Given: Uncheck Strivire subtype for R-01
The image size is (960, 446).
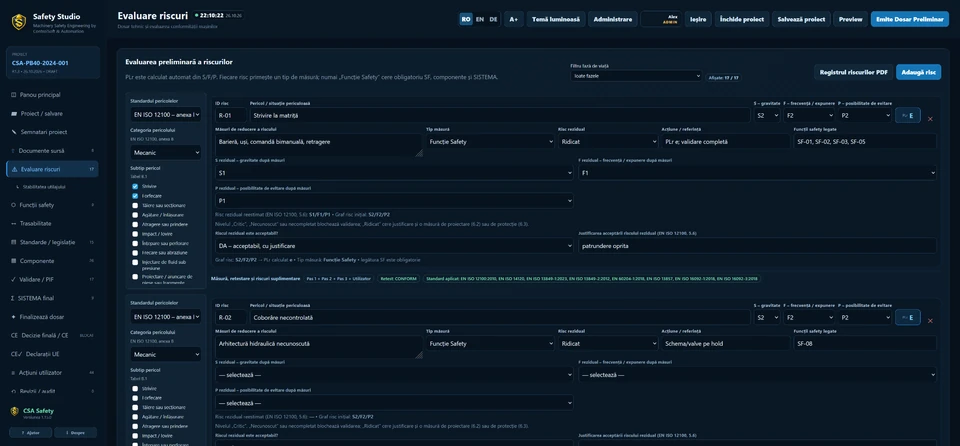Looking at the screenshot, I should click(x=135, y=186).
